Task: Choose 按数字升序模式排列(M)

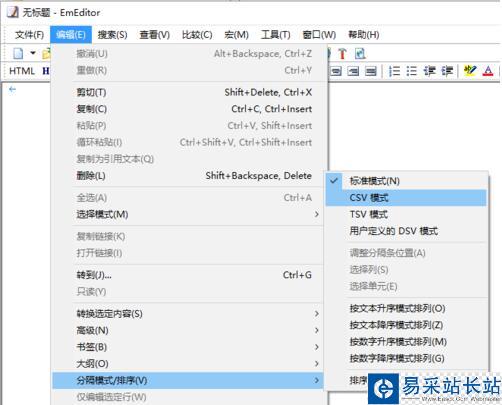Action: [406, 342]
